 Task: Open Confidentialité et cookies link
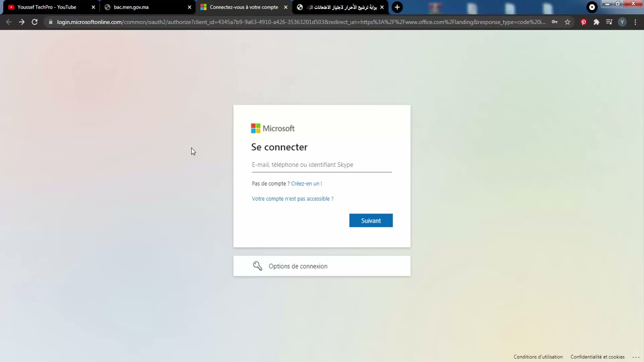tap(597, 357)
